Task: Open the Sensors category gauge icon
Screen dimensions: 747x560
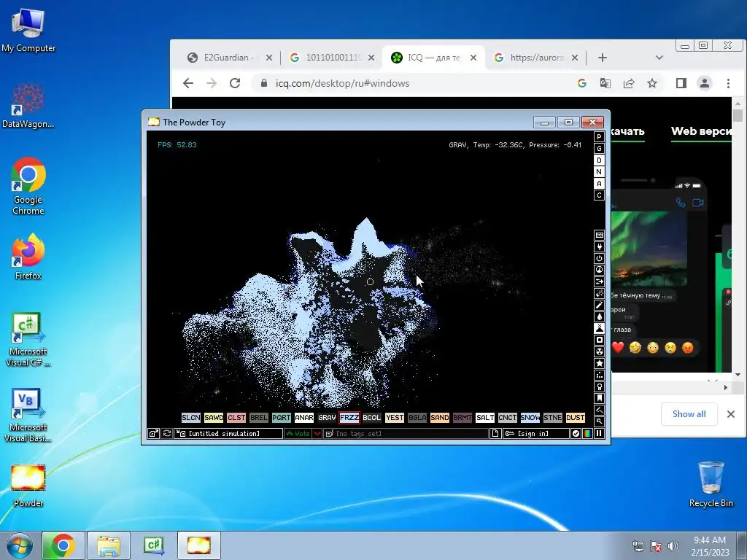Action: click(600, 270)
